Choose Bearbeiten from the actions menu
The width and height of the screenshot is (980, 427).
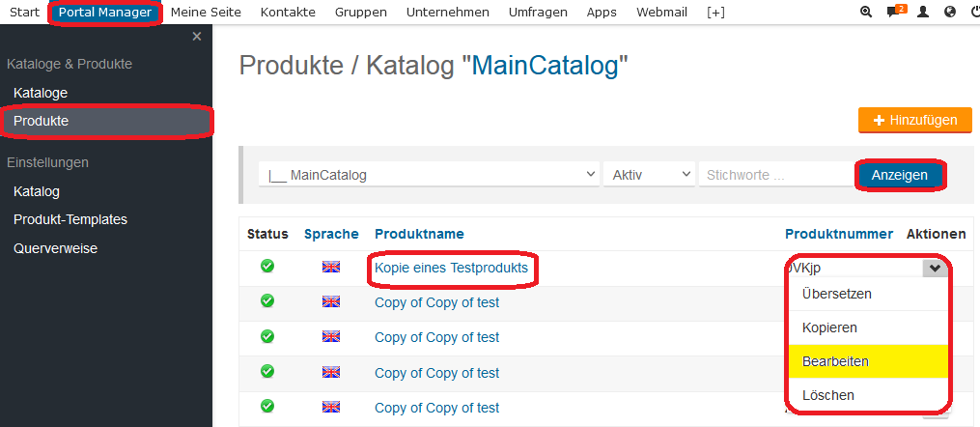click(835, 361)
